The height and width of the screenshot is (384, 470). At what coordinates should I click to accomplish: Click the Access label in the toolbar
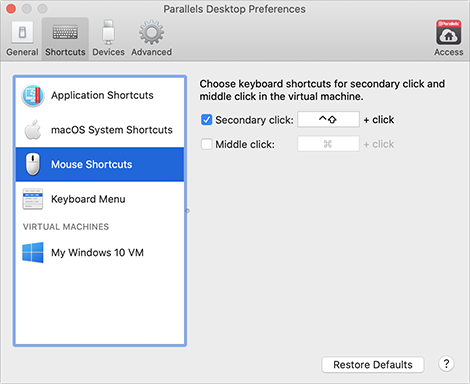click(x=449, y=52)
